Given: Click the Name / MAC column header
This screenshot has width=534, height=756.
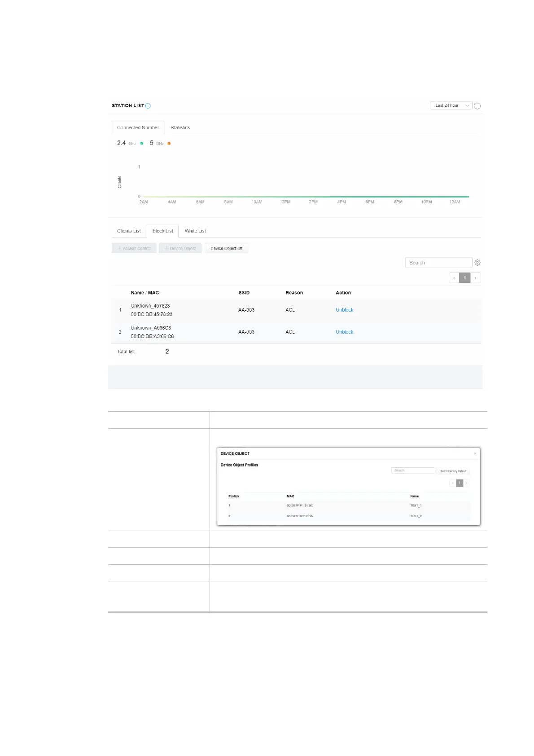Looking at the screenshot, I should tap(144, 293).
